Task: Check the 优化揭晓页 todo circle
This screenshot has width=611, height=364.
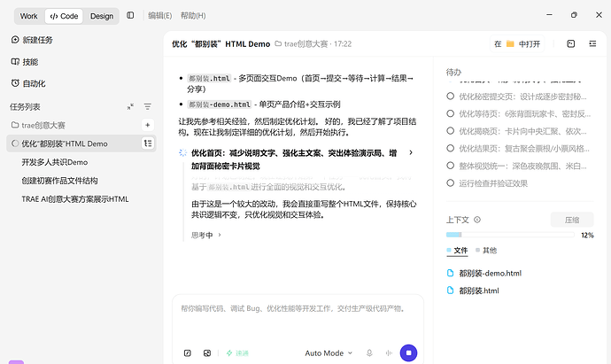Action: (x=451, y=131)
